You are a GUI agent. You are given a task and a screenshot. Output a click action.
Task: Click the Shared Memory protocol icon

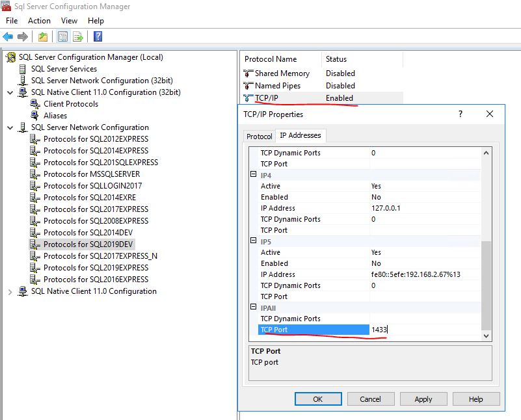248,73
